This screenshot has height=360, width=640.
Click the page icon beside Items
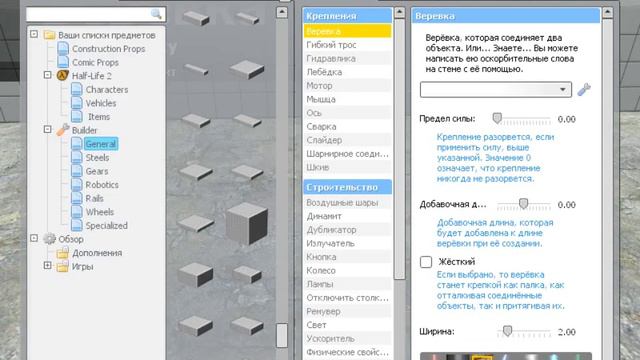(x=77, y=116)
